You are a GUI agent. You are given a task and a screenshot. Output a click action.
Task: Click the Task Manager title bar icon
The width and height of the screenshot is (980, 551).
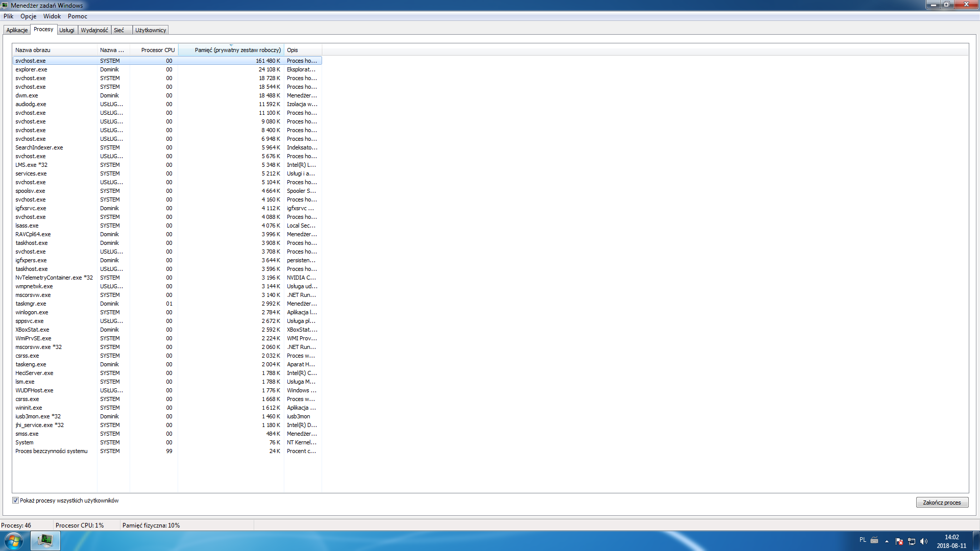coord(5,5)
